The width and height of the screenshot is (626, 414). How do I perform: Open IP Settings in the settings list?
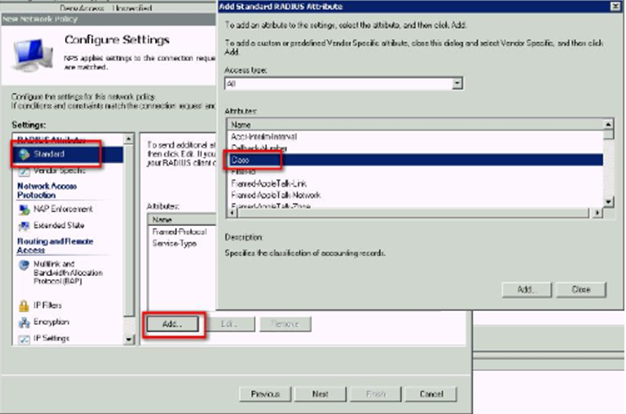click(x=51, y=338)
